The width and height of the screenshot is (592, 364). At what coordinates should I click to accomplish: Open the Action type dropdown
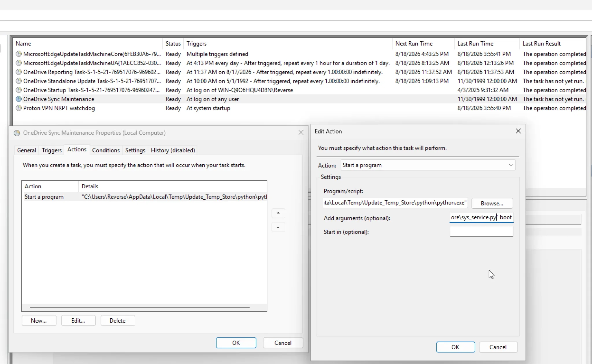428,165
